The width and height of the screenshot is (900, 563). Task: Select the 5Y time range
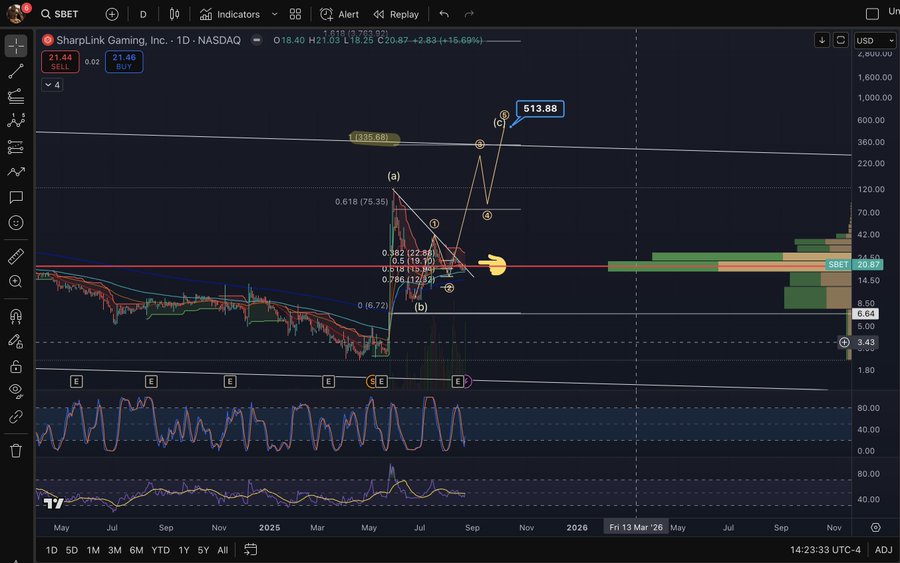tap(204, 550)
